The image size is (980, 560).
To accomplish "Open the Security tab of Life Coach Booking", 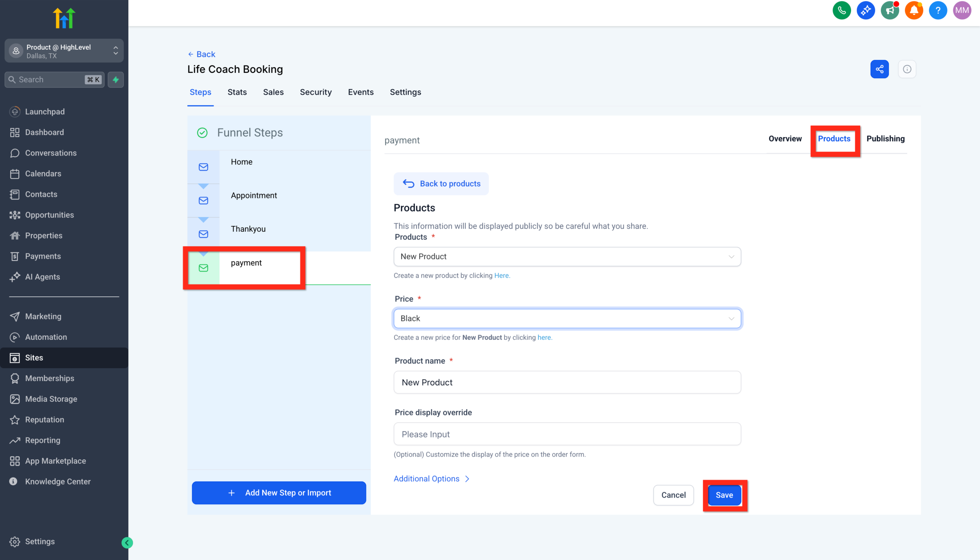I will 315,92.
